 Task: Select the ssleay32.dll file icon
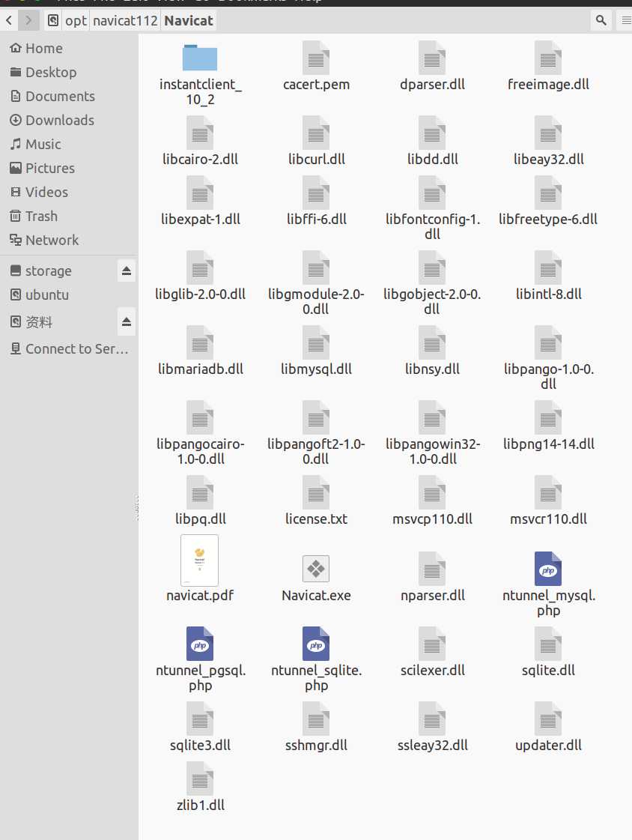point(432,719)
